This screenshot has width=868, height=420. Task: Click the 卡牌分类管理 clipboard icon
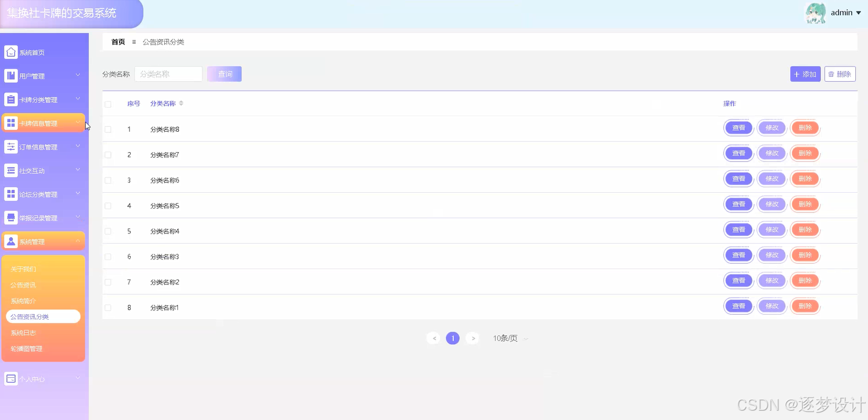point(11,99)
